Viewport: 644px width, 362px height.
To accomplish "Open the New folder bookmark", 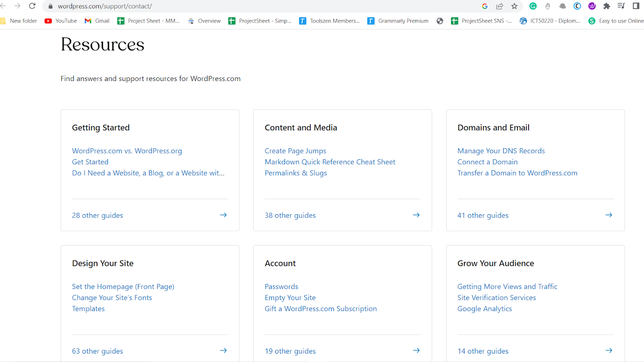I will [19, 21].
